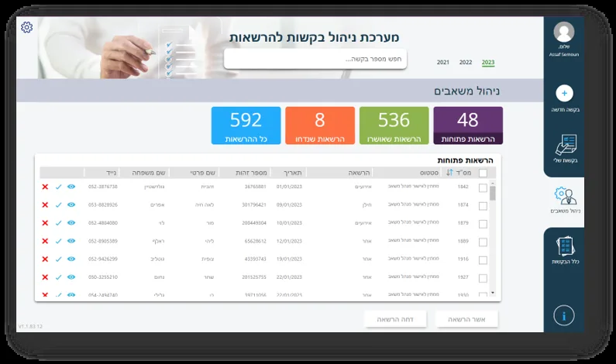Viewport: 616px width, 364px height.
Task: Approve request 1916 with blue checkmark
Action: pos(59,259)
